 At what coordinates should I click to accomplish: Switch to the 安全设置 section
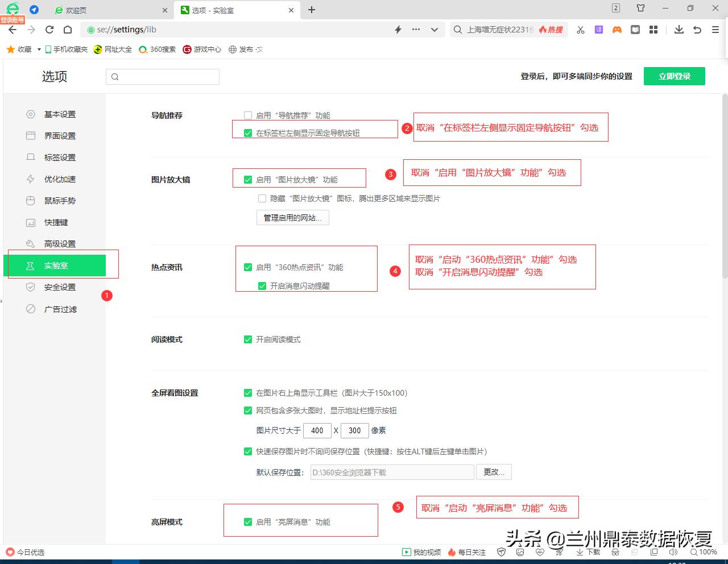click(60, 287)
